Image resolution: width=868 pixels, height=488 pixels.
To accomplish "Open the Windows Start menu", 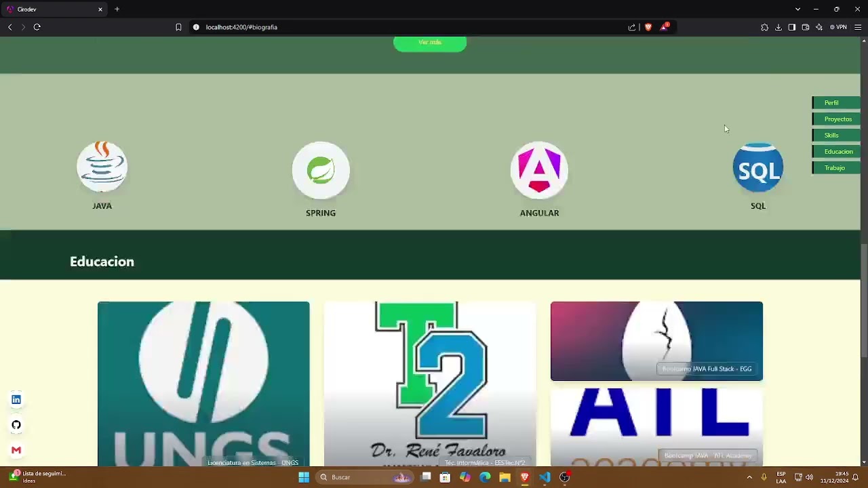I will (x=304, y=477).
